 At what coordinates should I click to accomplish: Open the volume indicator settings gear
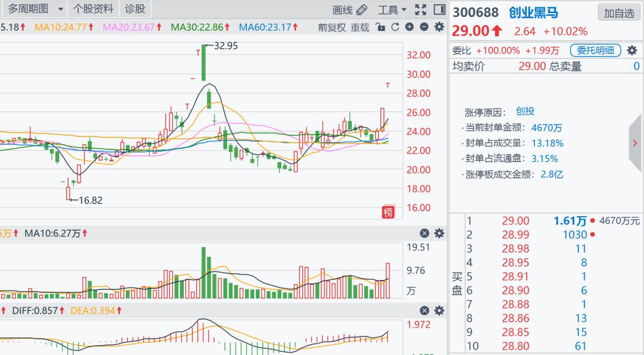(439, 233)
